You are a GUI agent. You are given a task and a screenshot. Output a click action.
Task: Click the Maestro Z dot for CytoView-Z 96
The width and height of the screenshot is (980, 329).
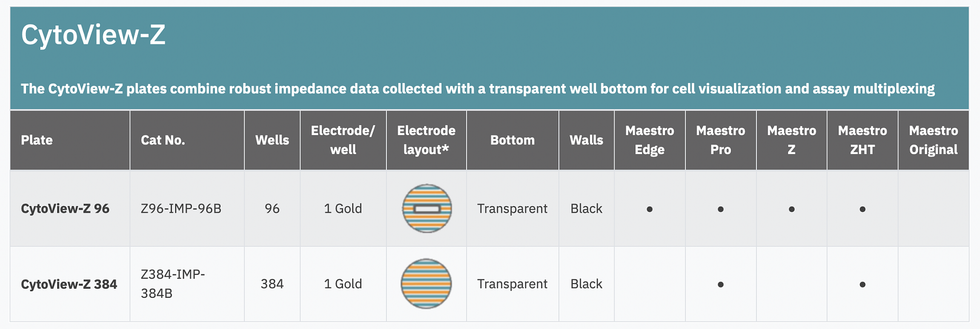point(791,209)
